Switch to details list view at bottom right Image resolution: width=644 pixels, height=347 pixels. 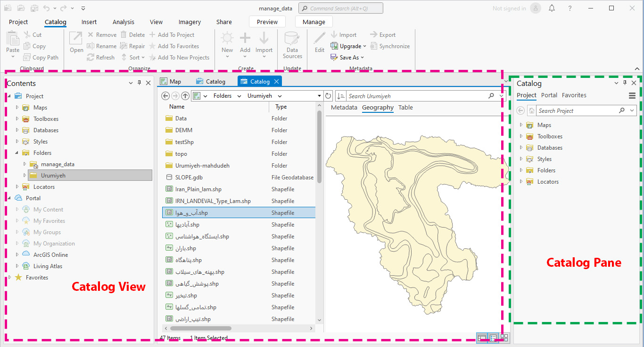(493, 338)
